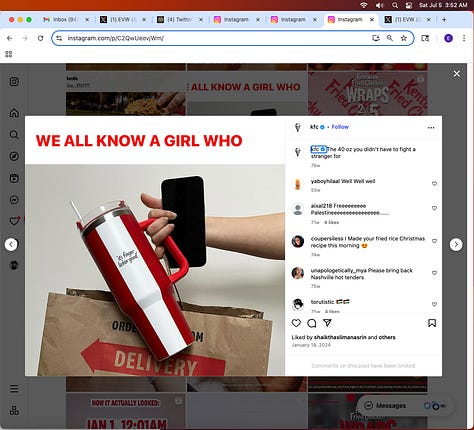Open post options three-dot menu

tap(431, 128)
